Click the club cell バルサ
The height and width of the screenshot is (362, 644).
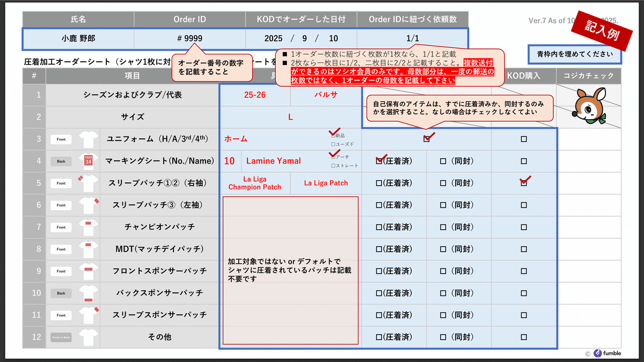[x=326, y=95]
